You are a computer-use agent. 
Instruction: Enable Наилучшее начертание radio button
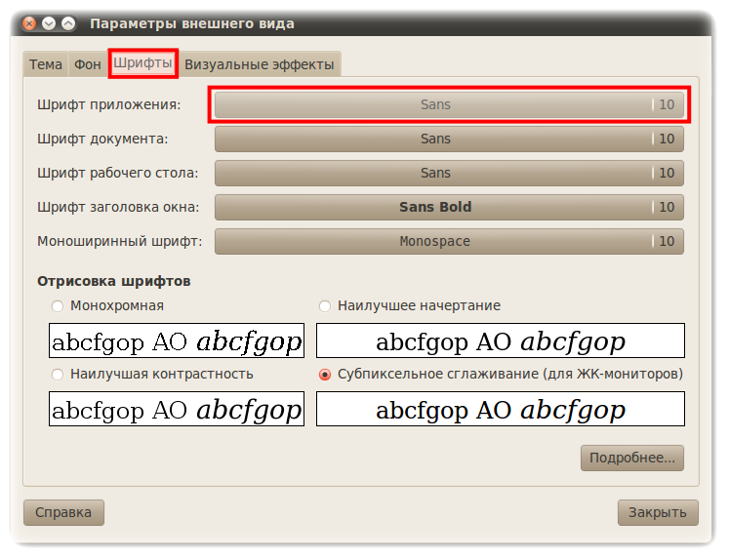point(325,306)
